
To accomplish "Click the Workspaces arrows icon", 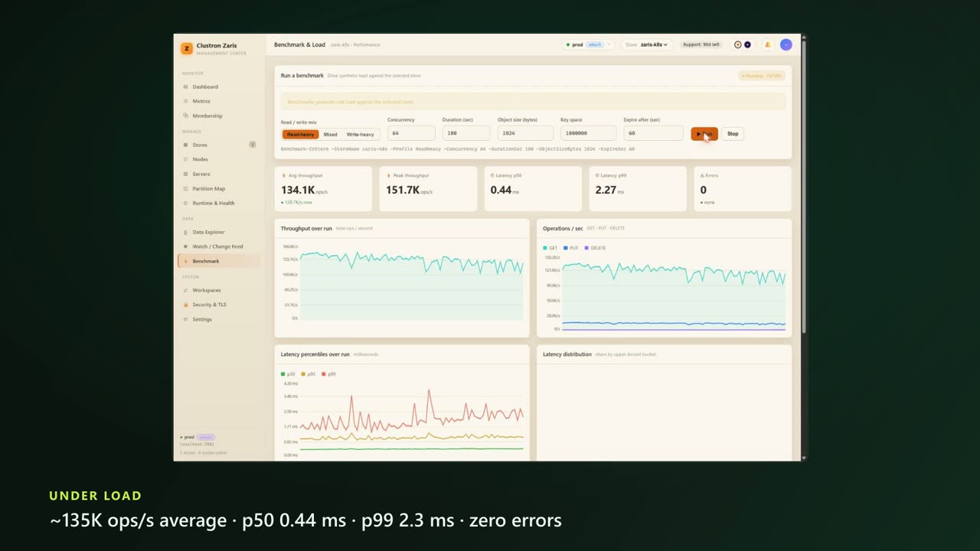I will (185, 290).
